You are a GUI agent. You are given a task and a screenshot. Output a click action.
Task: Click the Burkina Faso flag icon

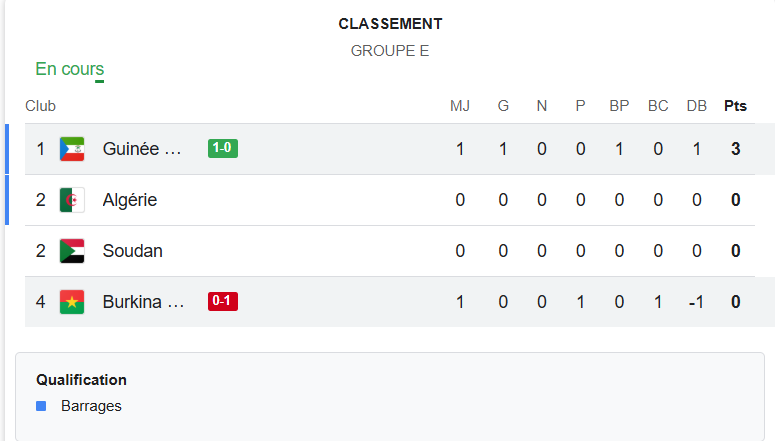(x=72, y=301)
